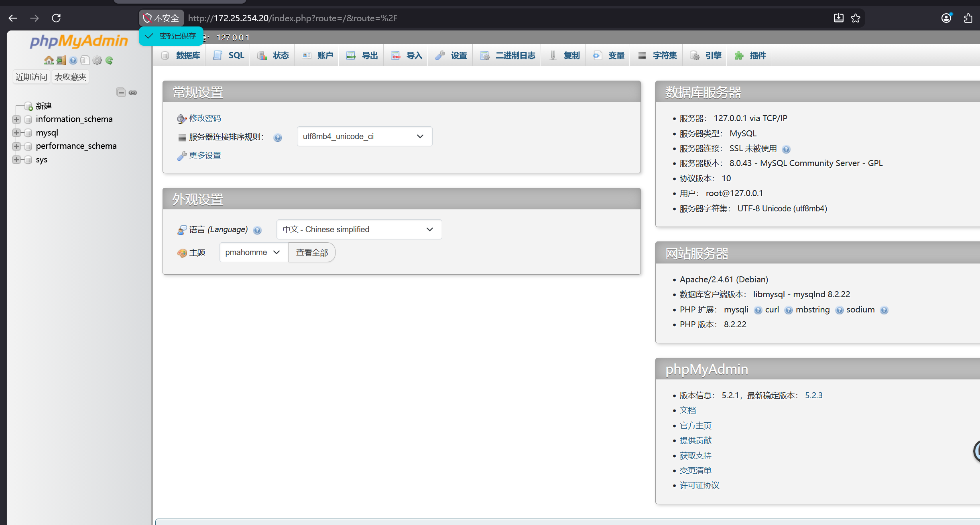Go back with browser back arrow
Screen dimensions: 980x525
pos(13,18)
